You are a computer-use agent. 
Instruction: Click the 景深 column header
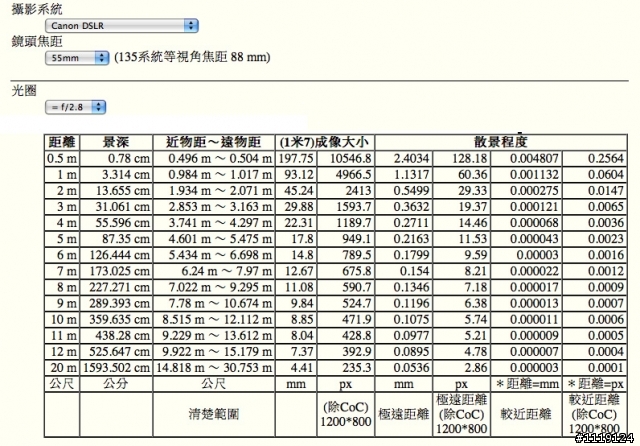coord(116,142)
